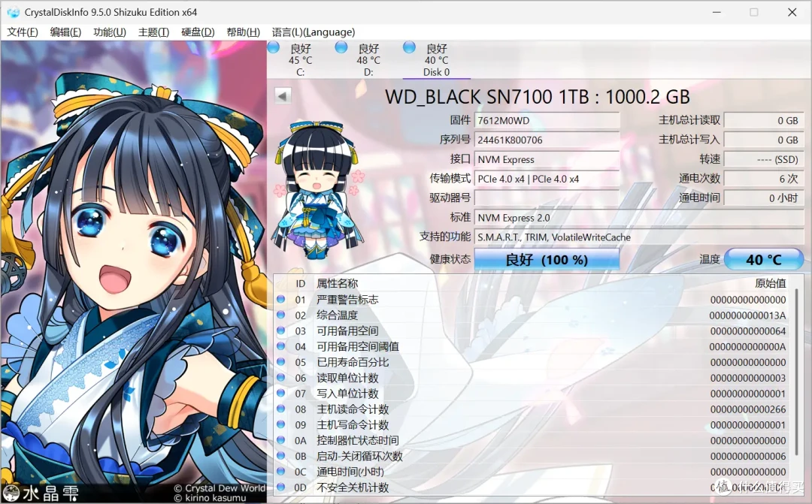Click the transfer mode field PCIe 4.0 x4

(x=547, y=179)
